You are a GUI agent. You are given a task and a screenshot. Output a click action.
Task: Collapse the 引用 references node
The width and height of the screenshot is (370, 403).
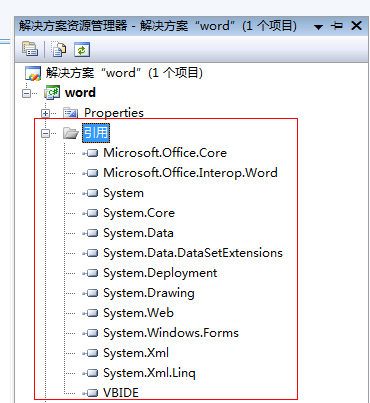point(46,133)
